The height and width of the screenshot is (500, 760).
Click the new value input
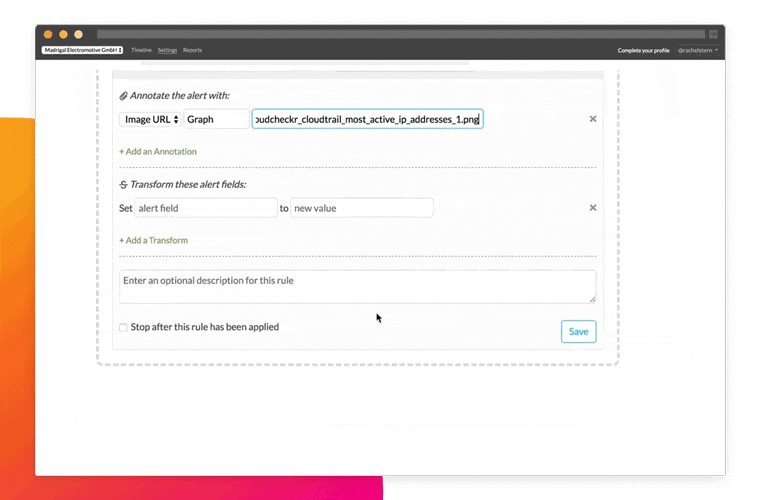(x=362, y=208)
